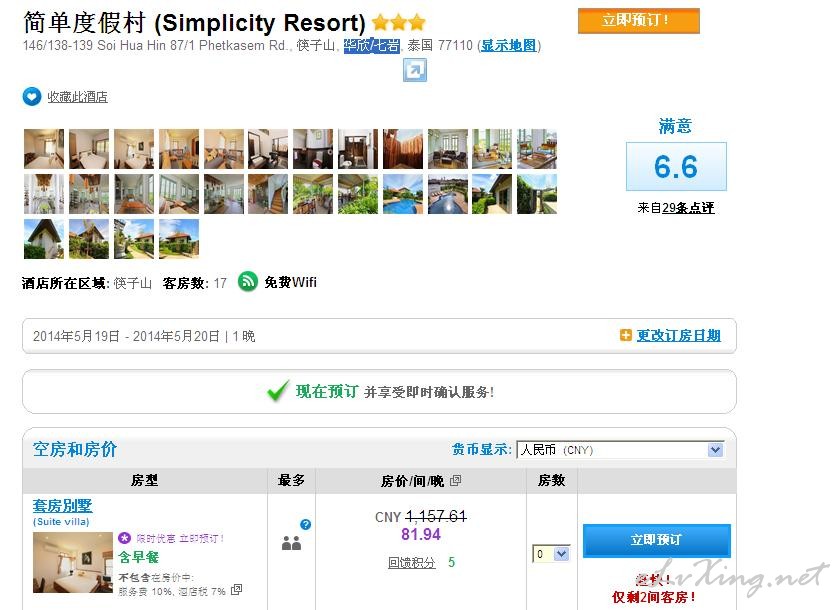The image size is (840, 610).
Task: Click the 限时优惠 立即预订! promo text
Action: pos(180,538)
